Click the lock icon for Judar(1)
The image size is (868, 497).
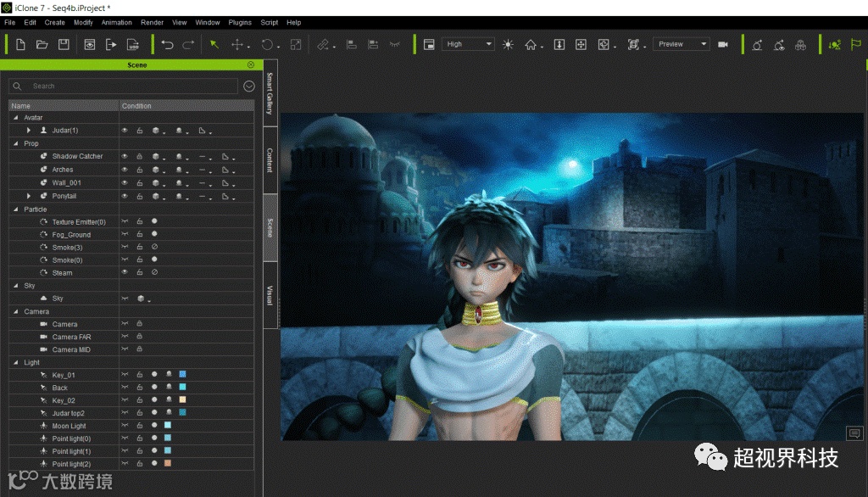(140, 131)
